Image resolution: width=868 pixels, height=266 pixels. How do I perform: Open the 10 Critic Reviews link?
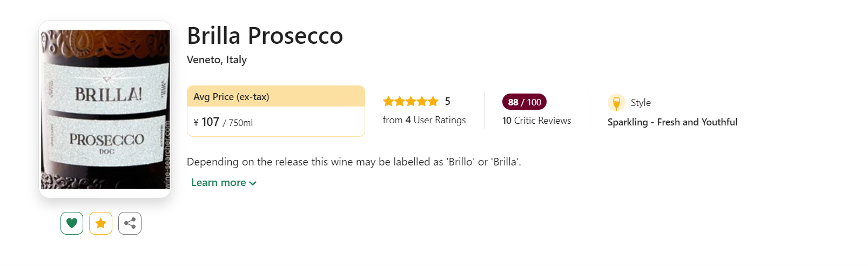click(x=536, y=121)
